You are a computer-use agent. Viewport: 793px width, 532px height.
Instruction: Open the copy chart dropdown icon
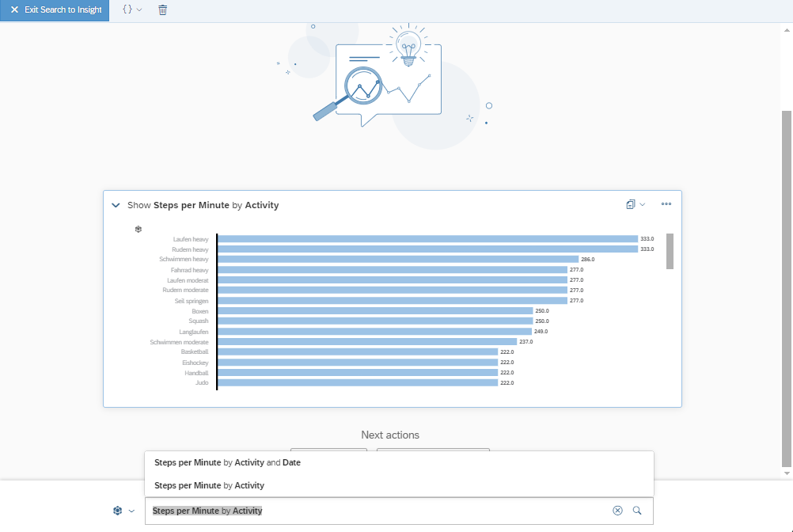pyautogui.click(x=635, y=204)
